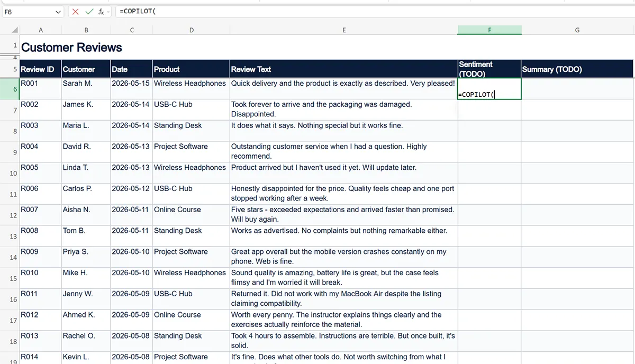Select cell containing R001
The image size is (635, 364).
pos(41,89)
